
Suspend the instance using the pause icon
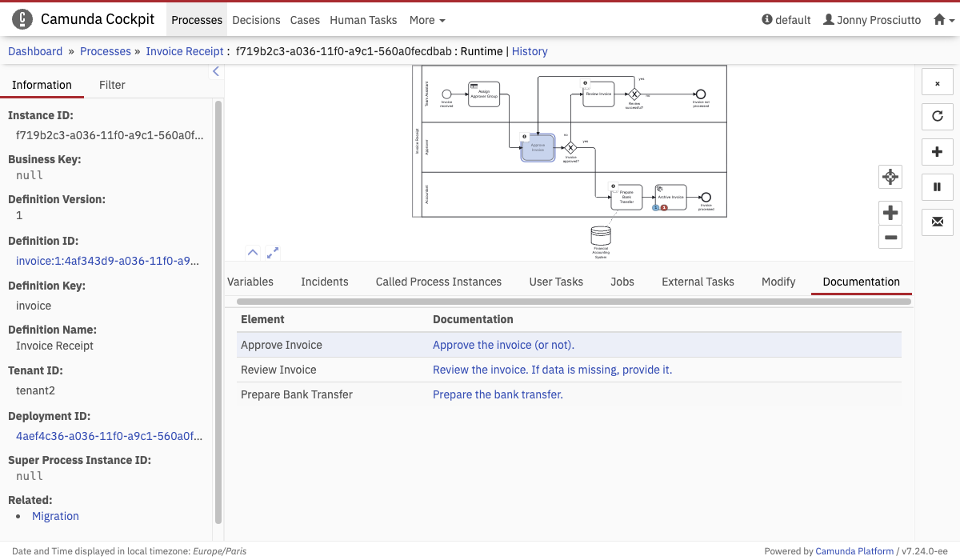(x=937, y=187)
